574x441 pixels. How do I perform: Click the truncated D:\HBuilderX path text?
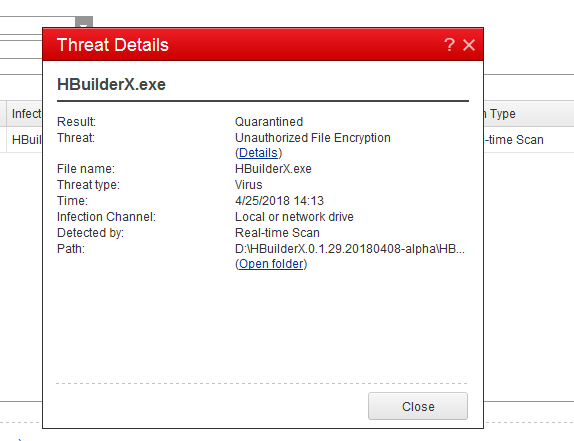(x=350, y=249)
